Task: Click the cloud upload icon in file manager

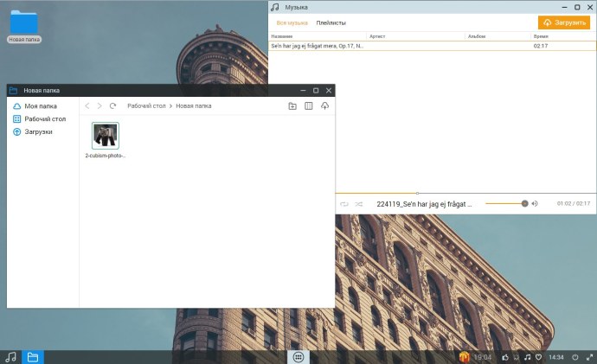Action: (x=324, y=105)
